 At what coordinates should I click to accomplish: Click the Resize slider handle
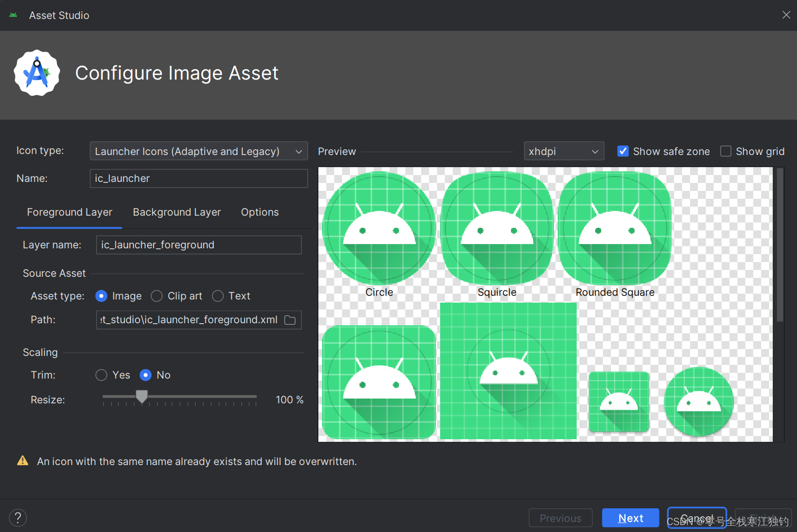[142, 396]
